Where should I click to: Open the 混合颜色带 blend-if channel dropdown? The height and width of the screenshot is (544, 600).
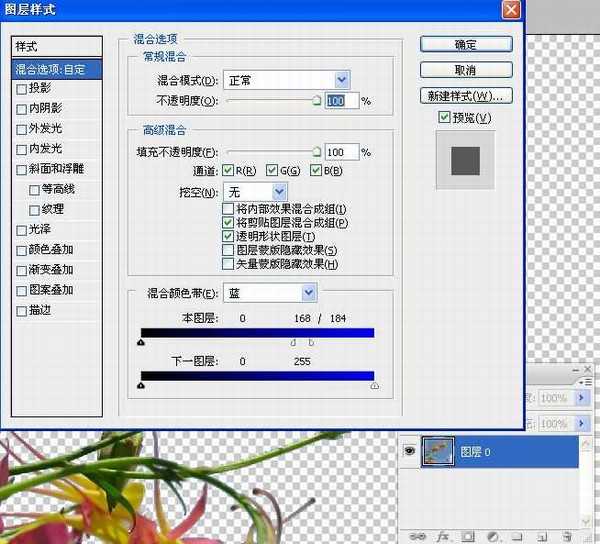pos(309,293)
